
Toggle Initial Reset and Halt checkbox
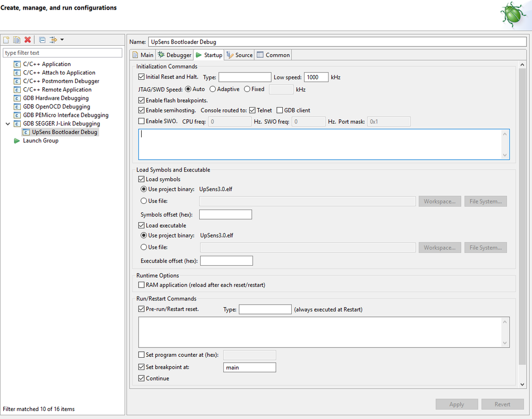coord(142,77)
